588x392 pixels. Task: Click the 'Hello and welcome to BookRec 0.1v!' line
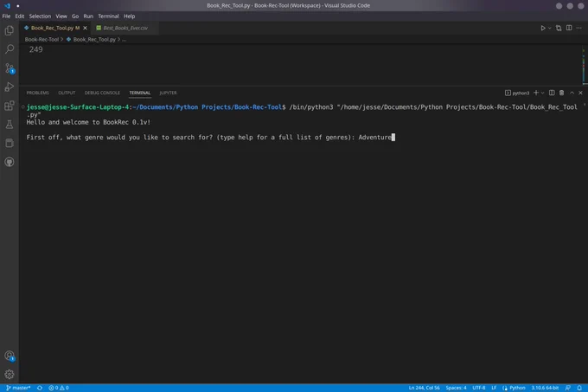[88, 122]
